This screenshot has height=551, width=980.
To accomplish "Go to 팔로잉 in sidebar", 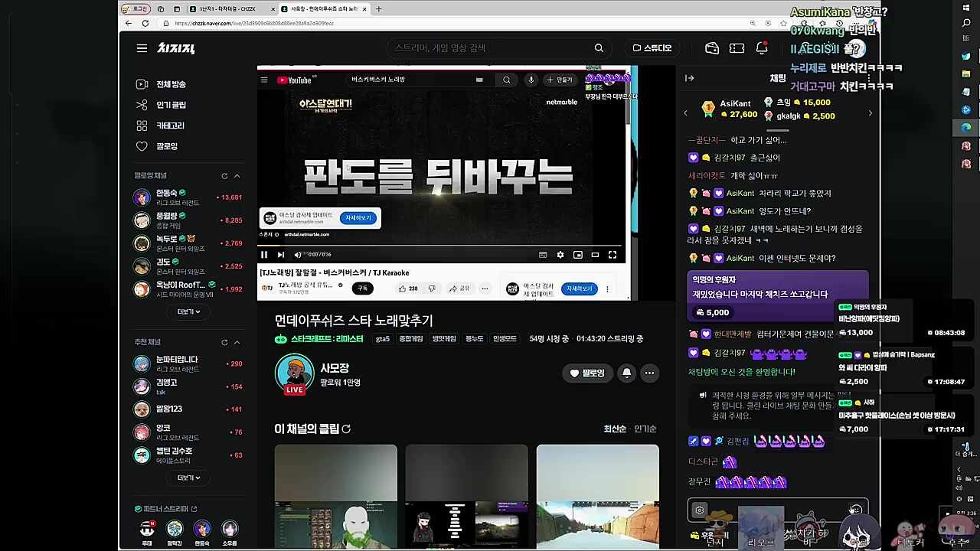I will point(156,146).
